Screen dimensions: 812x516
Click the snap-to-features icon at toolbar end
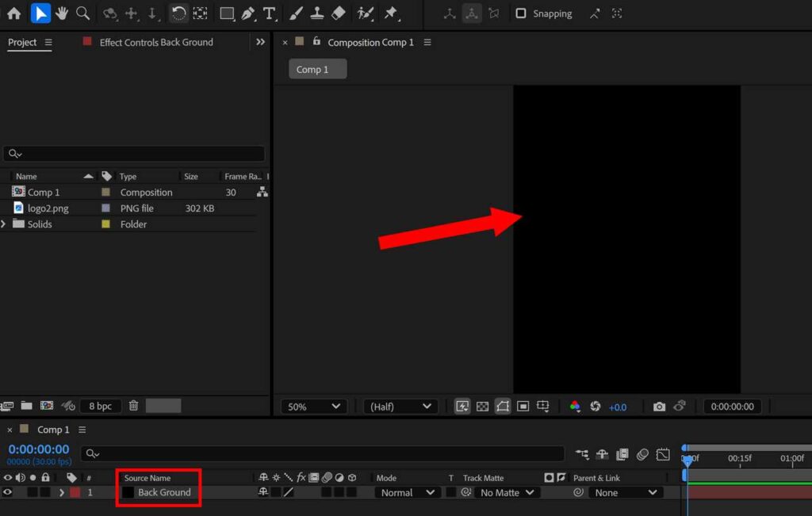tap(617, 13)
